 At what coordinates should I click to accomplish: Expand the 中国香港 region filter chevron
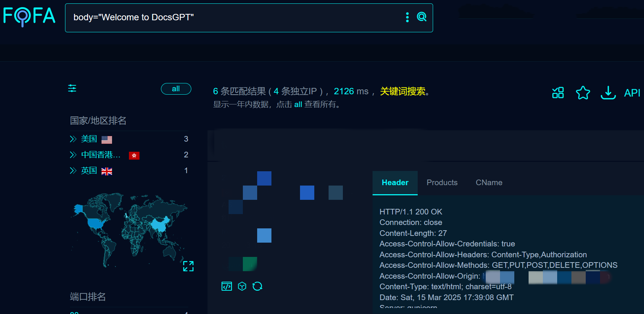[x=73, y=155]
